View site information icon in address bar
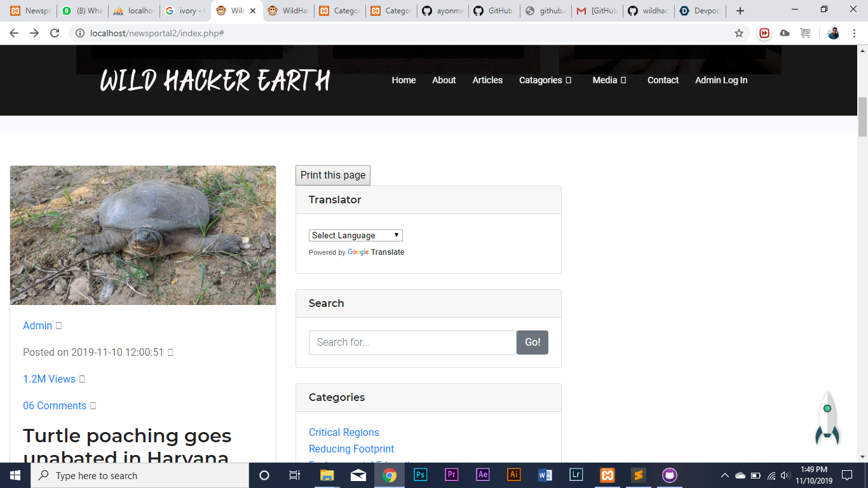 coord(80,33)
